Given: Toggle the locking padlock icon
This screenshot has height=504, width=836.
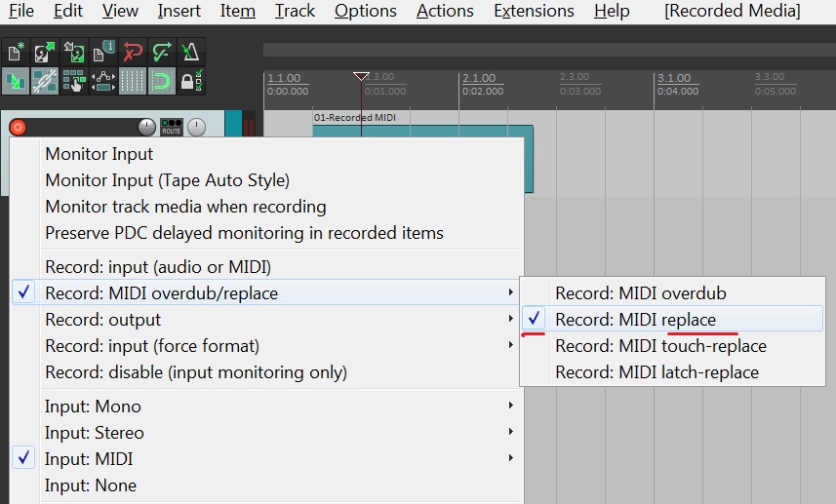Looking at the screenshot, I should point(190,81).
